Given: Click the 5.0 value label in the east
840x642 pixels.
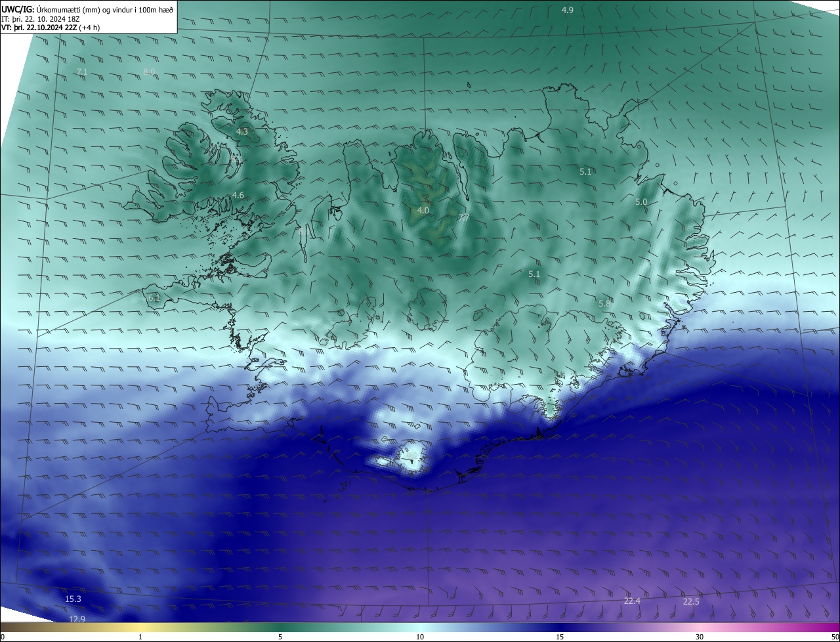Looking at the screenshot, I should pos(641,202).
